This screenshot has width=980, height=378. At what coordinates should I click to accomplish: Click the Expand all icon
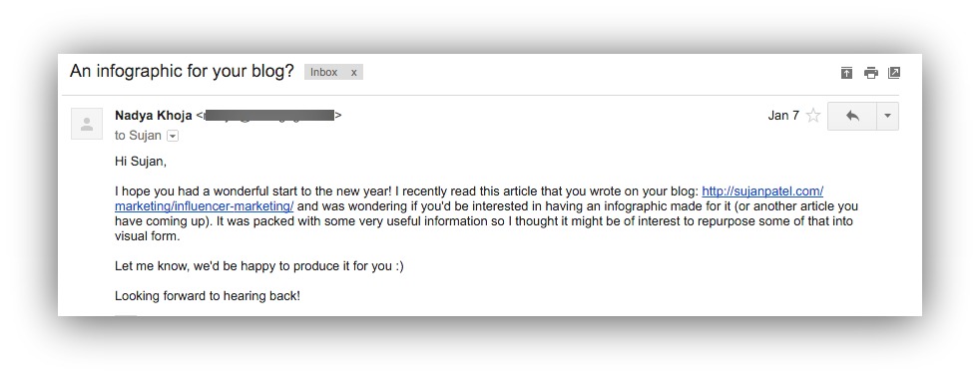coord(846,73)
